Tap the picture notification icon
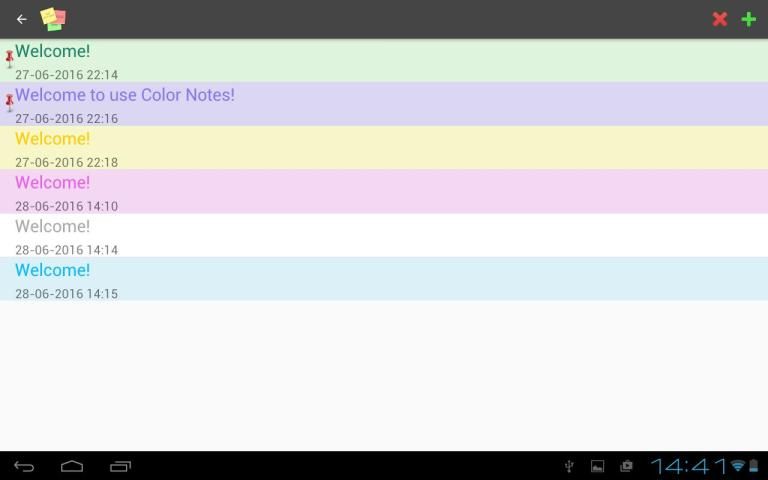 [x=597, y=466]
